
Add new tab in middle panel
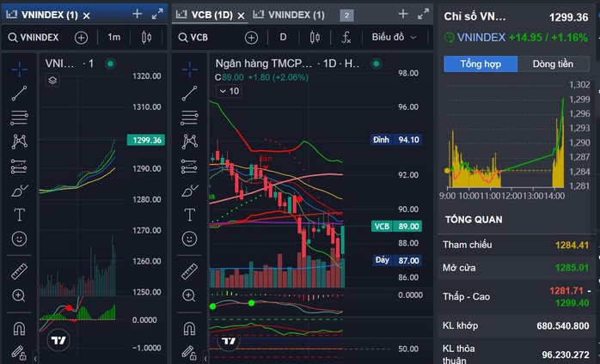(403, 14)
